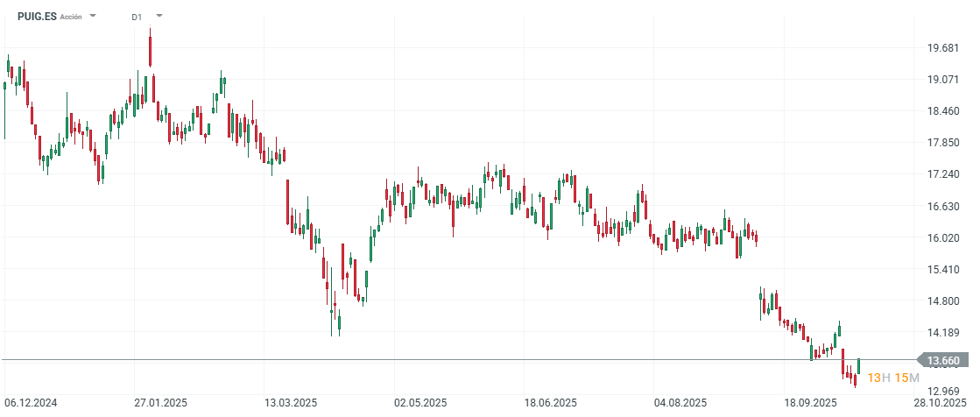Click the latest green candle on chart

(x=859, y=366)
